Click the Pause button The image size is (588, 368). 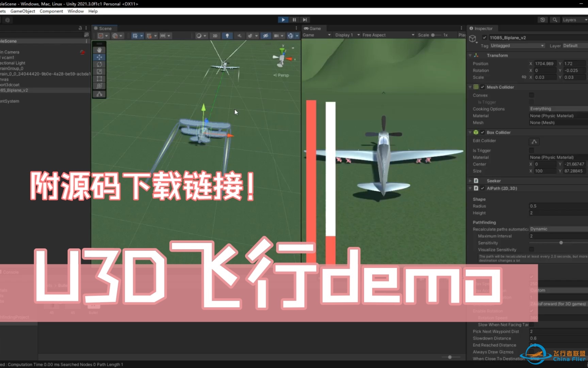294,20
